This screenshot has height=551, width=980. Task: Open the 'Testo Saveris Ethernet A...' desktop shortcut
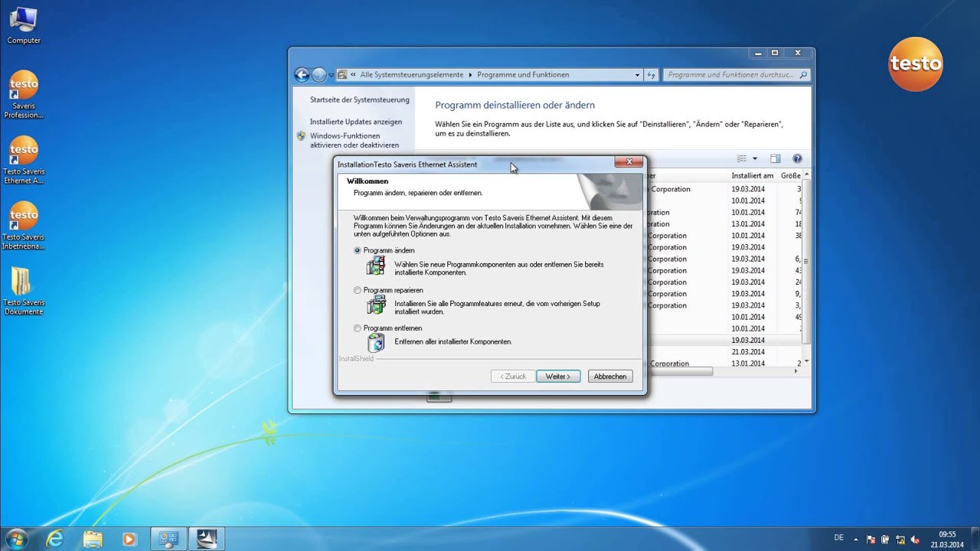pyautogui.click(x=24, y=161)
